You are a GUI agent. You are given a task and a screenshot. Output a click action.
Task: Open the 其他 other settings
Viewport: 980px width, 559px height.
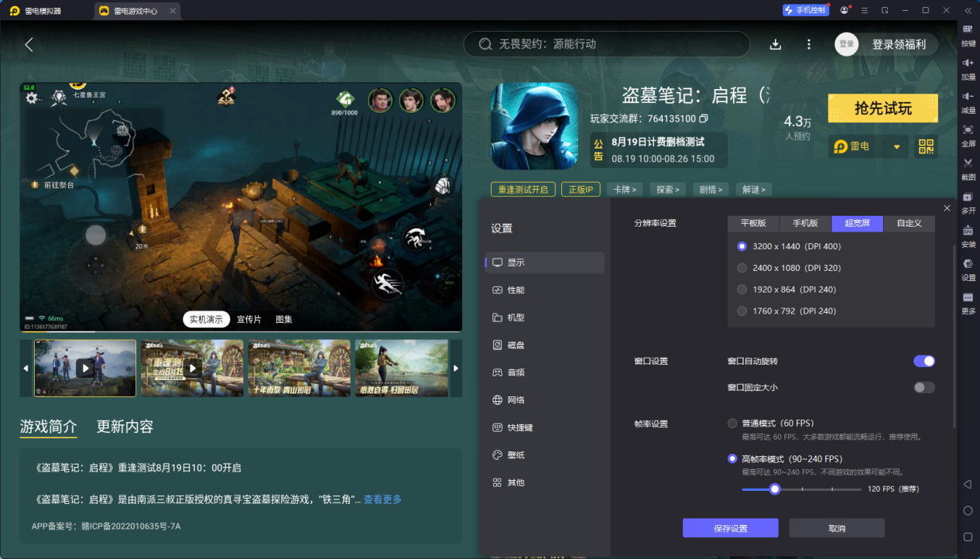pos(545,482)
